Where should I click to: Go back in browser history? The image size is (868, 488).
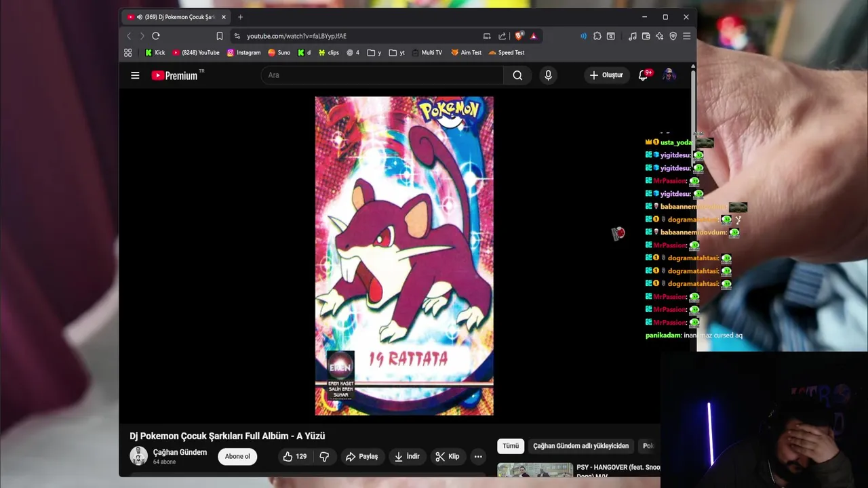pyautogui.click(x=129, y=36)
